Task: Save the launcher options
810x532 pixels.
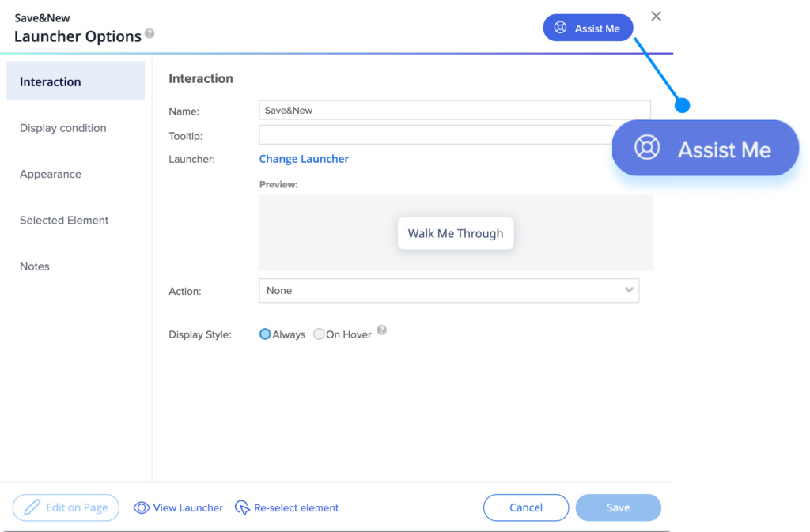Action: click(x=619, y=507)
